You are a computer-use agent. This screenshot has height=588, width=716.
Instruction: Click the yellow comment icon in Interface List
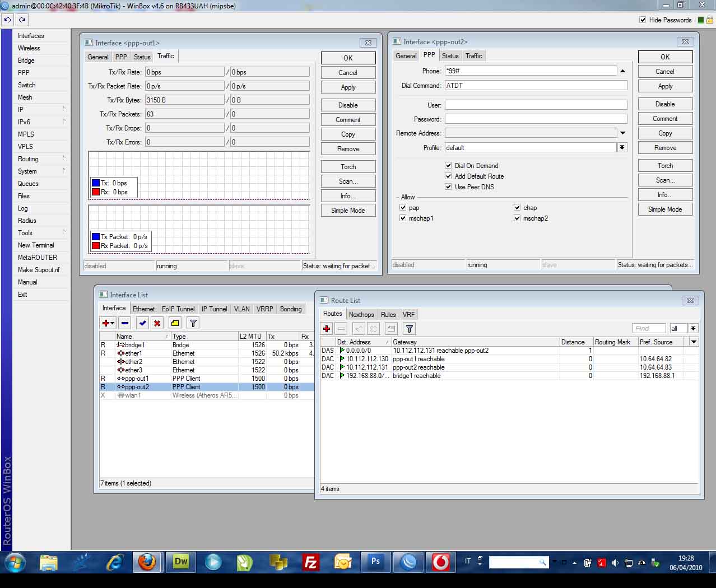click(x=175, y=323)
